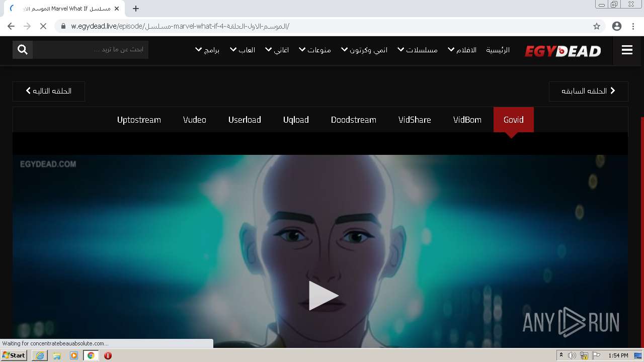Play the video with center play button
644x362 pixels.
(x=323, y=296)
